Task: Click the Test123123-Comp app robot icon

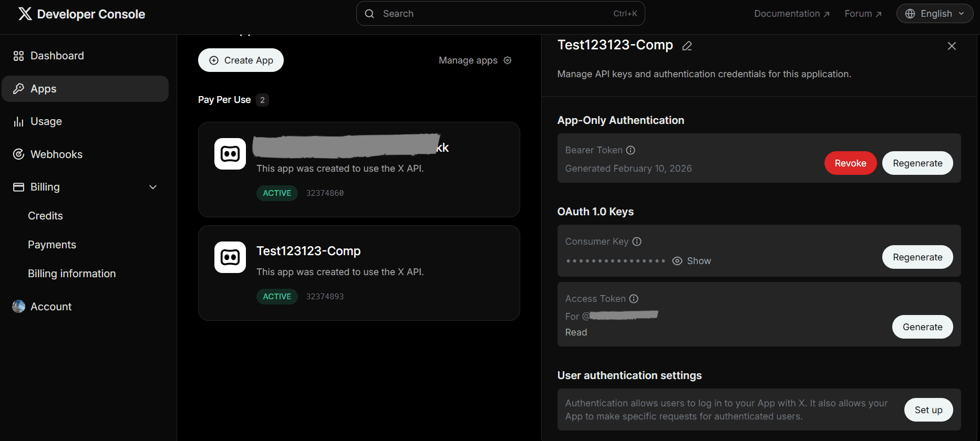Action: tap(230, 257)
